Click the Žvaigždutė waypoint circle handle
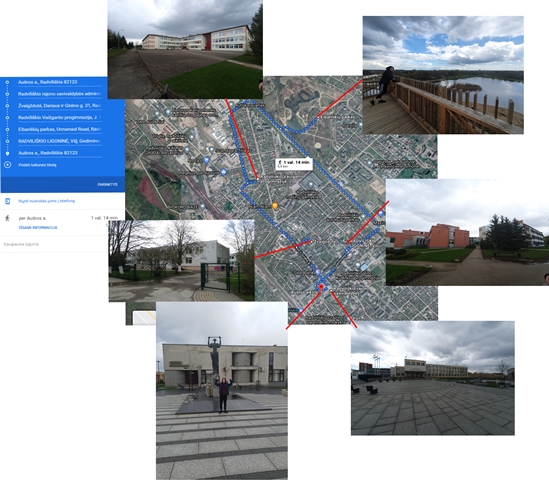Image resolution: width=549 pixels, height=480 pixels. (x=7, y=106)
